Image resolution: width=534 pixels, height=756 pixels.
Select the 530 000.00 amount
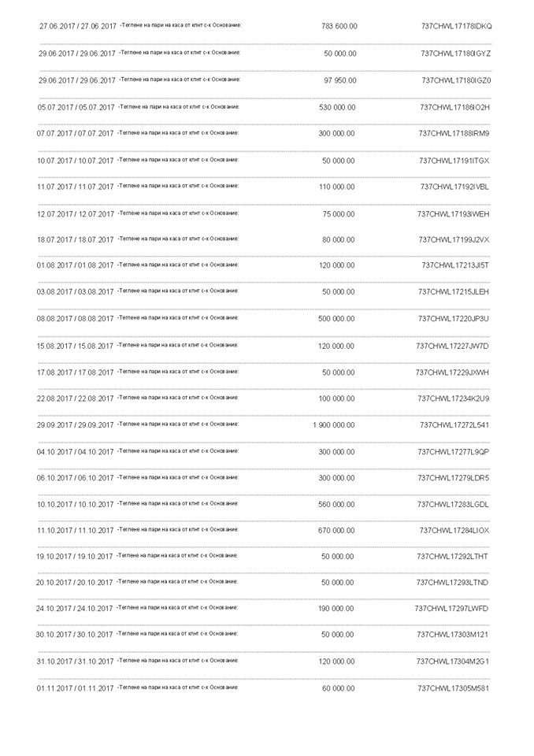pyautogui.click(x=338, y=107)
